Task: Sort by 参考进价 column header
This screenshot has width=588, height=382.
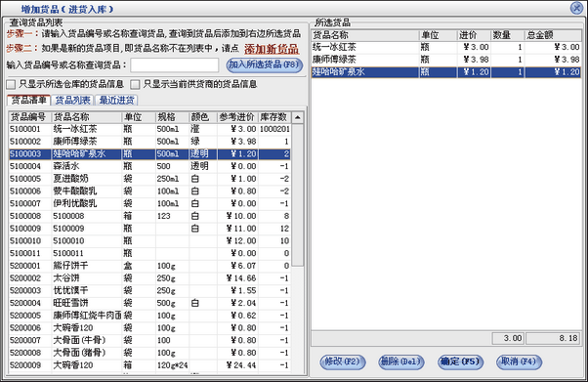Action: click(237, 117)
